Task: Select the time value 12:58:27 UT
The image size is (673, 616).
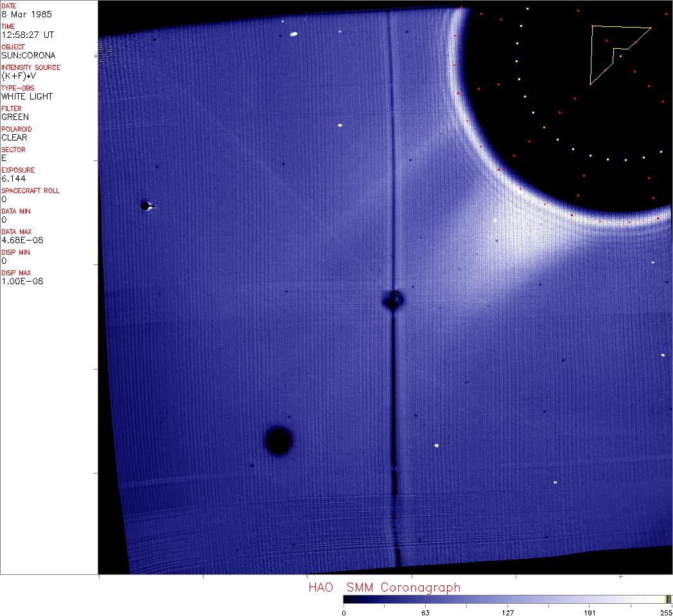Action: pos(27,35)
